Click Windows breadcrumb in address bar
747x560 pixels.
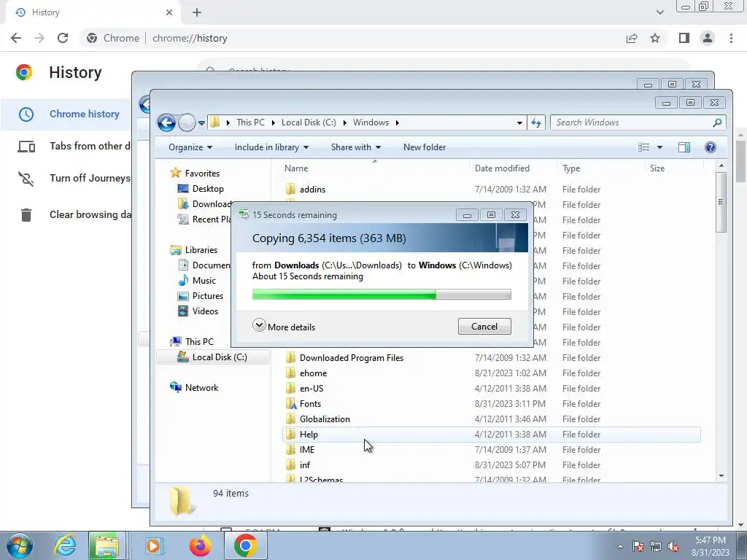(371, 122)
